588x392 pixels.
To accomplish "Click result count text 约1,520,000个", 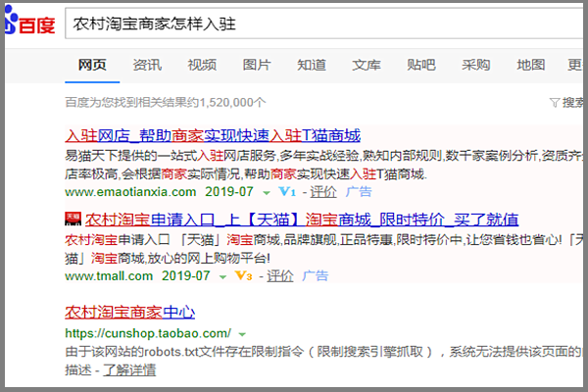I will pos(225,102).
